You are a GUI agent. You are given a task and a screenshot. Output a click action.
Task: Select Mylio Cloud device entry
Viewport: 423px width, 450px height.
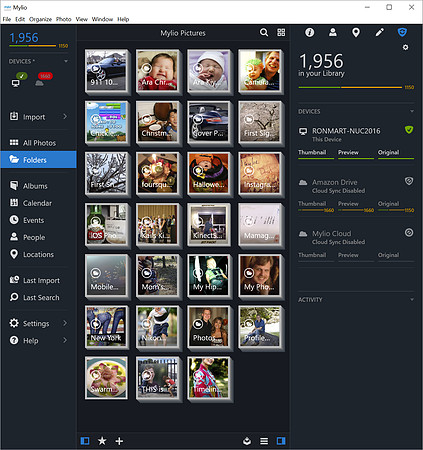pos(332,233)
